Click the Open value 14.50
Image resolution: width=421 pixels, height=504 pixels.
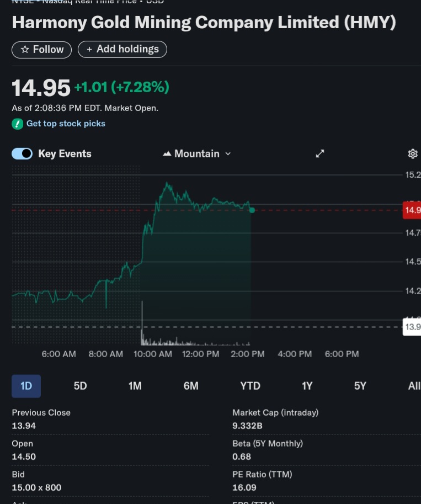tap(24, 457)
